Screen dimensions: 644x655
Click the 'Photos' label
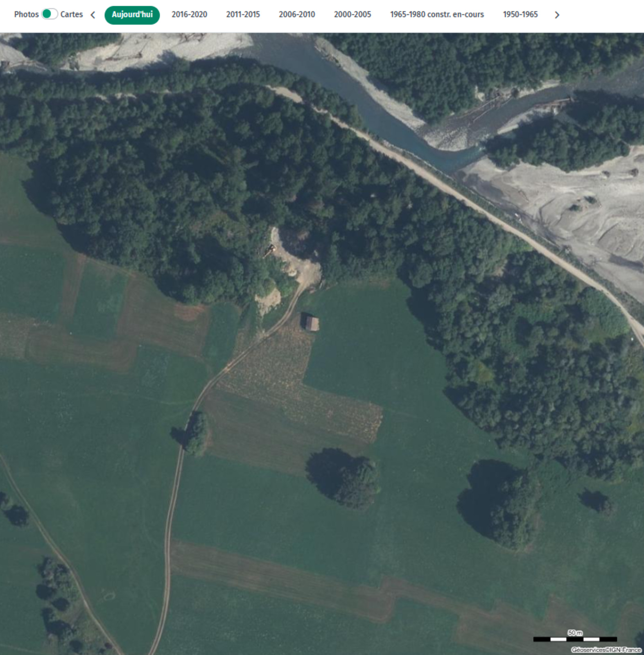(26, 14)
